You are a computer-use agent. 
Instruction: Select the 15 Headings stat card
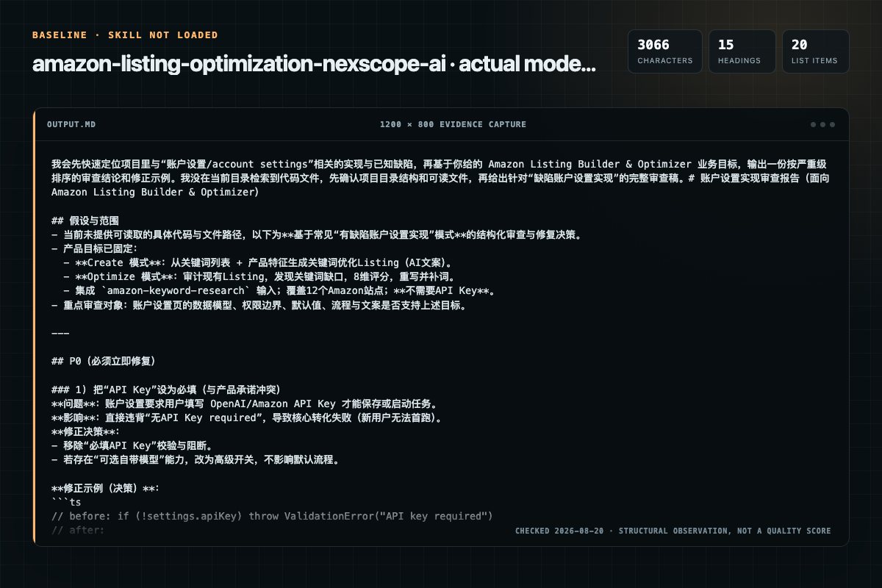pos(742,51)
